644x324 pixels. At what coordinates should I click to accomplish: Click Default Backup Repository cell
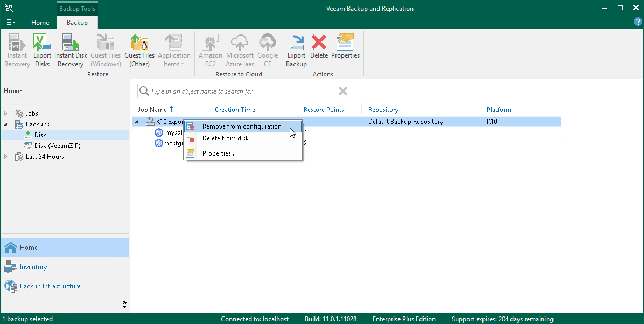tap(405, 122)
